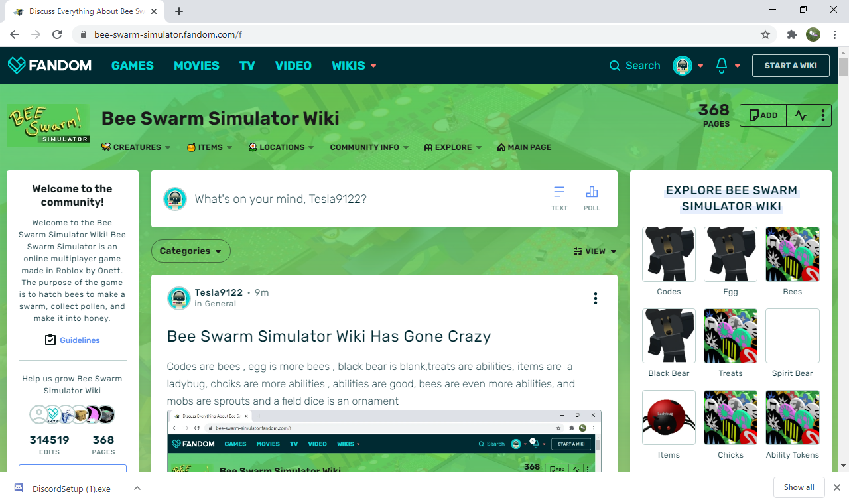Open the post titled Wiki Has Gone Crazy
The width and height of the screenshot is (849, 504).
point(329,336)
